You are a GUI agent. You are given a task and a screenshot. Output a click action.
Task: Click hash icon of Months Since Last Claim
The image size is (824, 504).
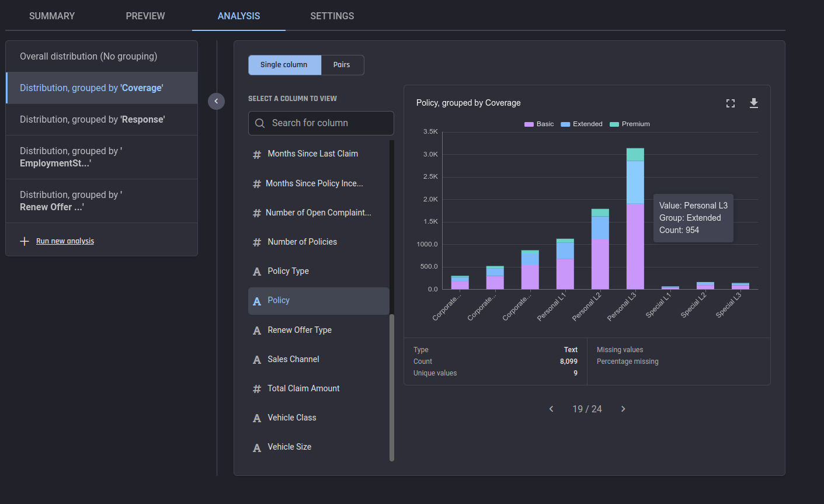tap(257, 154)
